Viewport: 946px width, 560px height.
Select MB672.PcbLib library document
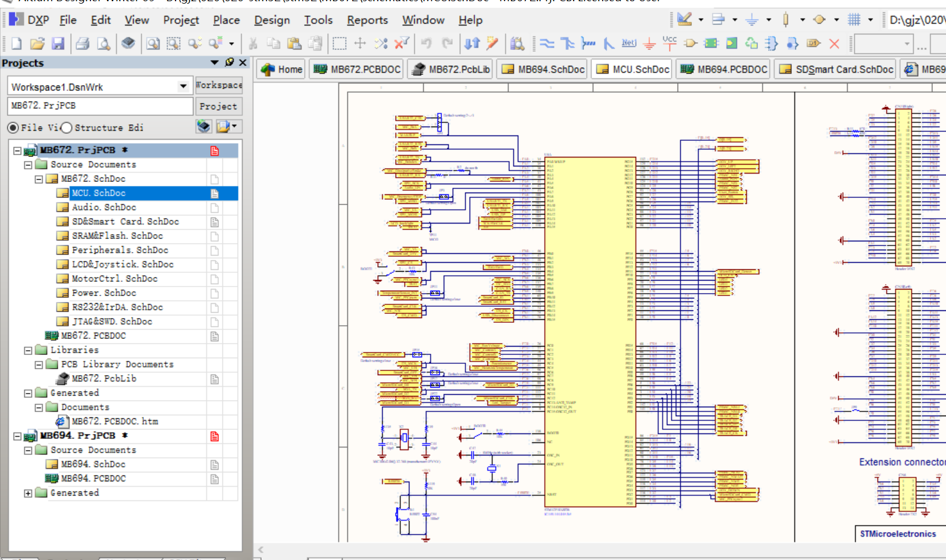(104, 379)
